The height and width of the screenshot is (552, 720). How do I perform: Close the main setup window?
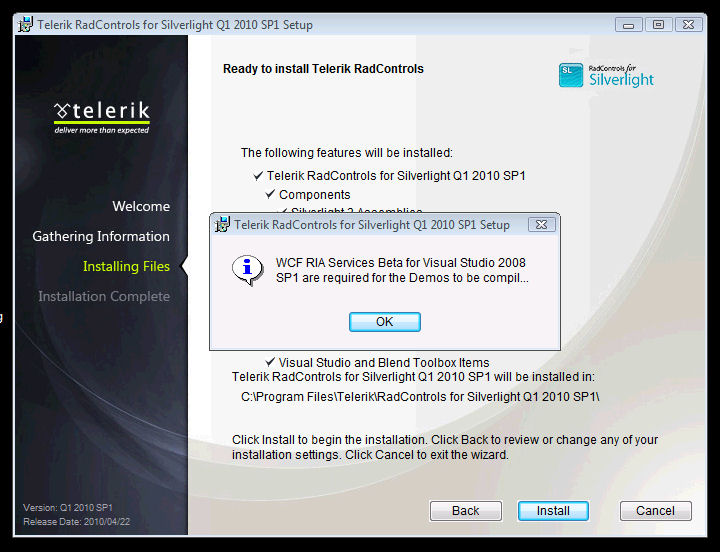688,25
